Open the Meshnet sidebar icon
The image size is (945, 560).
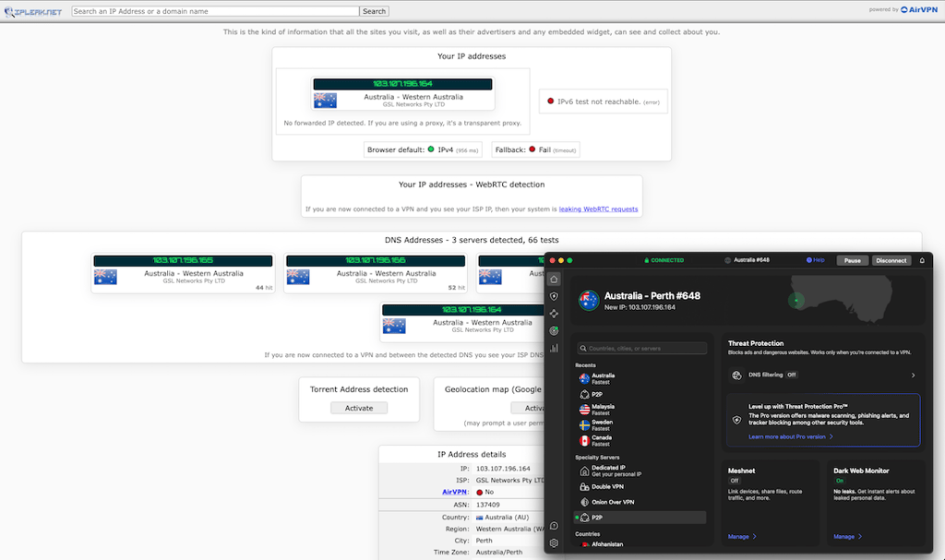pos(554,314)
